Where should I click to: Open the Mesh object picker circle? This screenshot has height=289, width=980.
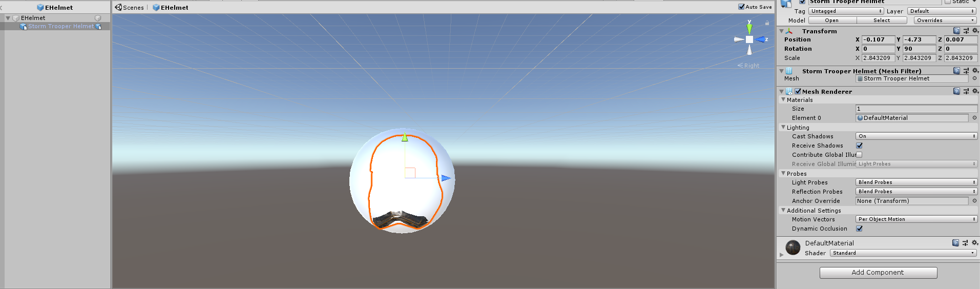[x=974, y=78]
